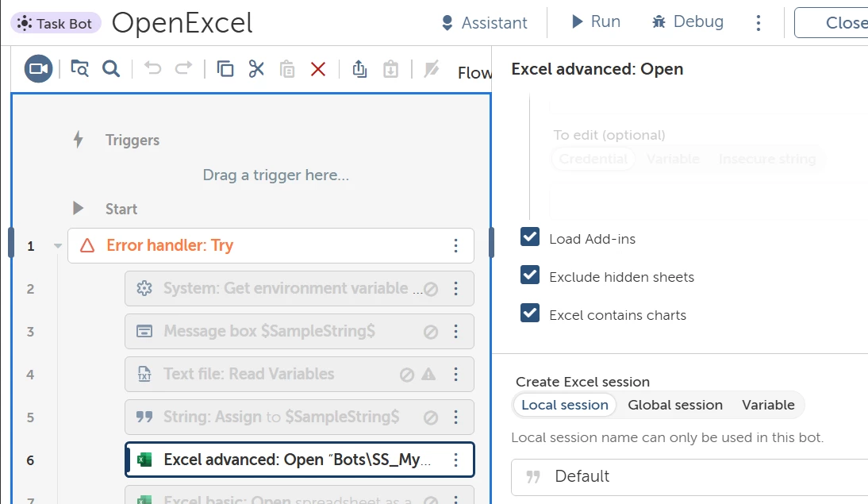Cut the selected action with scissors

click(x=255, y=69)
